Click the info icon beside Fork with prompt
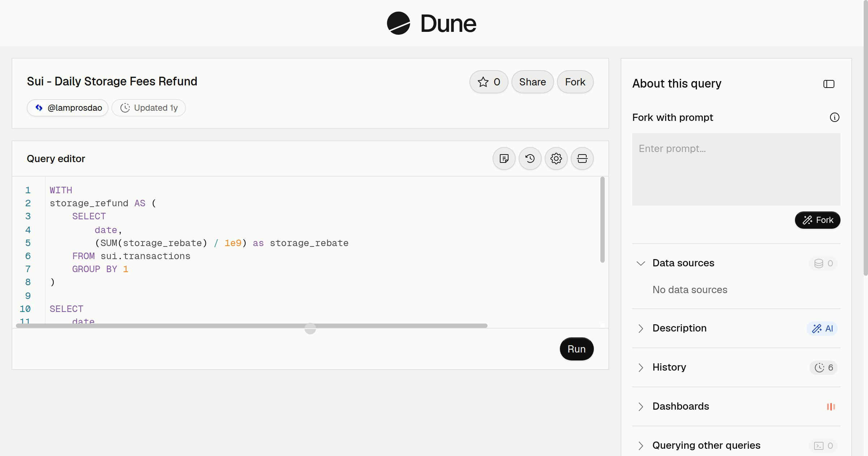868x456 pixels. point(834,117)
